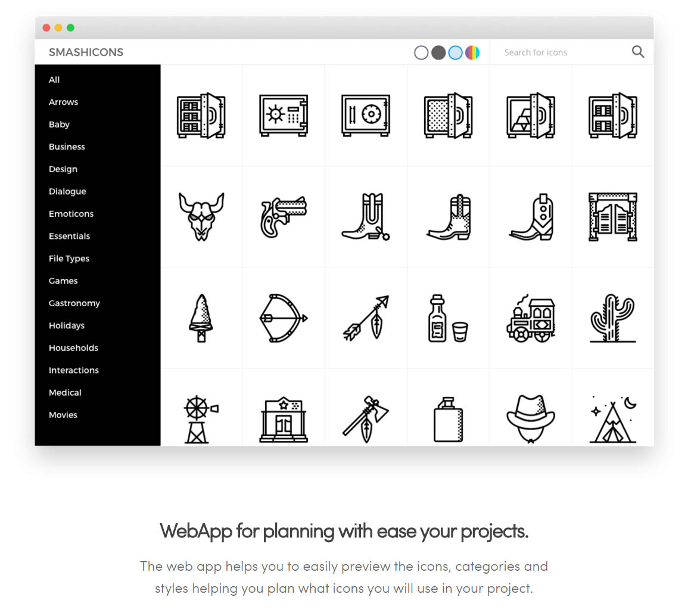Click the magnifying glass search button
The height and width of the screenshot is (616, 691).
click(637, 52)
